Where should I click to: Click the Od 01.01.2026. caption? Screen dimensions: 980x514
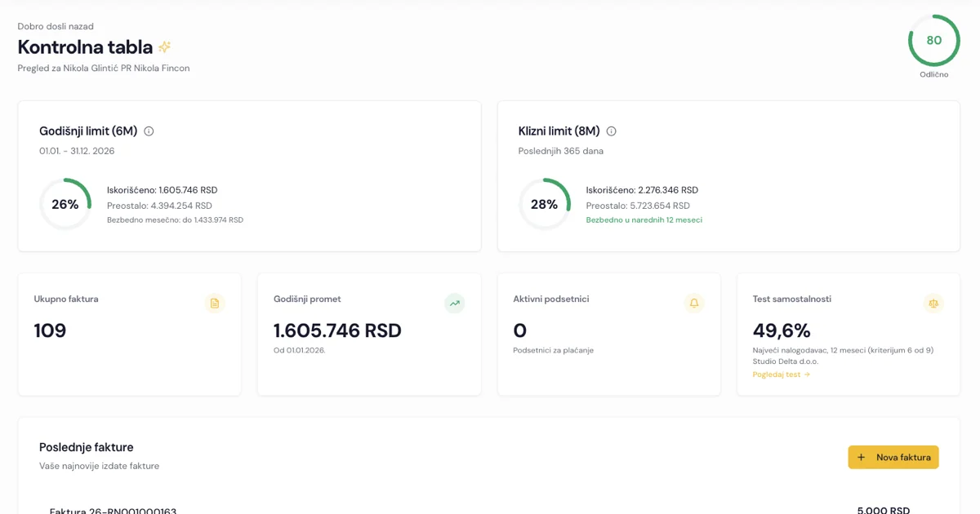pyautogui.click(x=300, y=350)
